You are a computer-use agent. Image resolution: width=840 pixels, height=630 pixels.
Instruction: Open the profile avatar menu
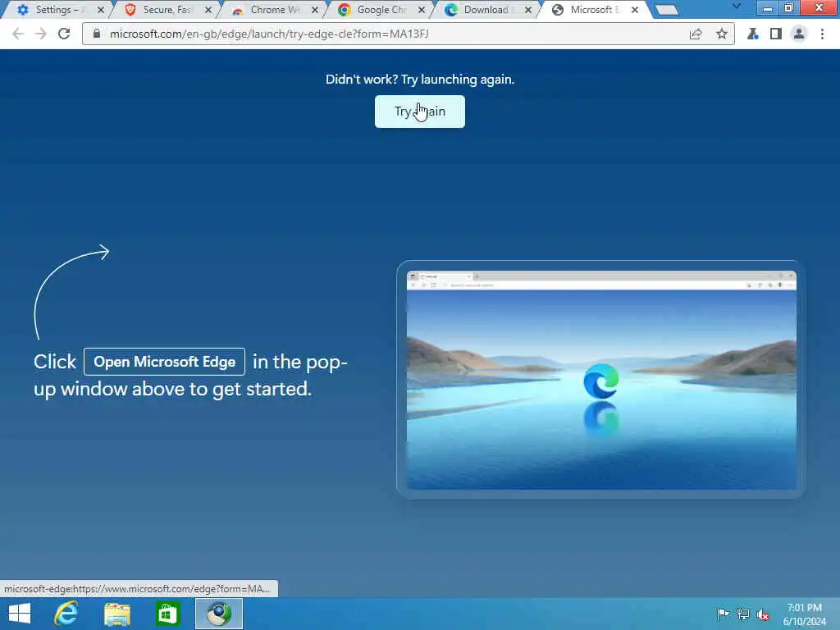pos(799,34)
